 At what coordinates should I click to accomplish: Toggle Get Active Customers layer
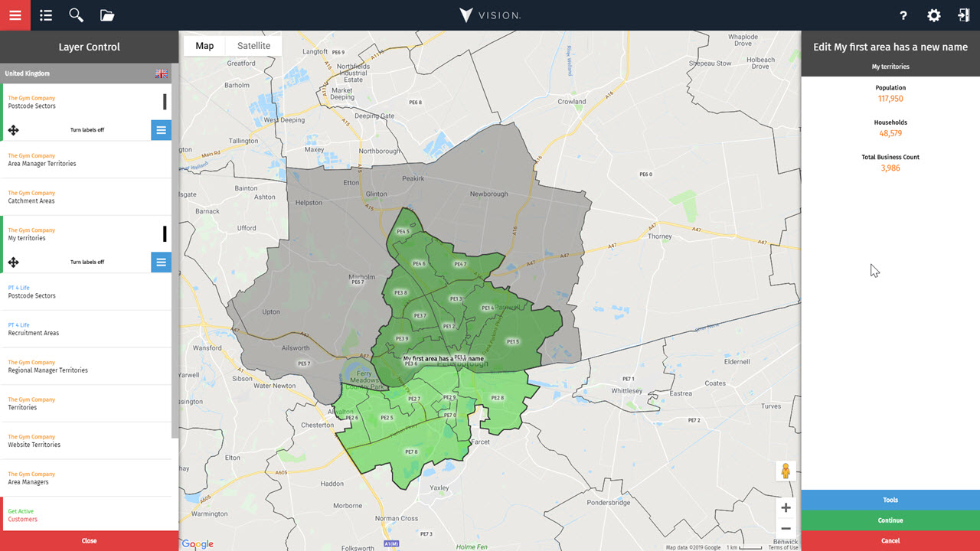[86, 515]
